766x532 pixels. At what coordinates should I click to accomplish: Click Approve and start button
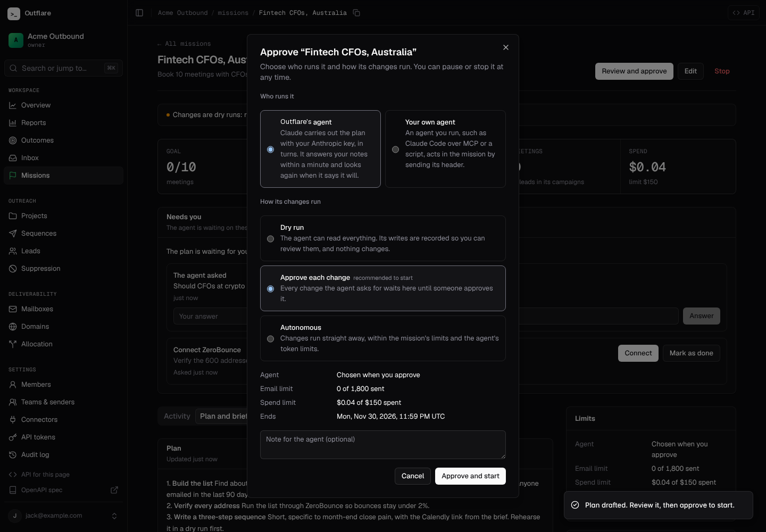pyautogui.click(x=470, y=476)
